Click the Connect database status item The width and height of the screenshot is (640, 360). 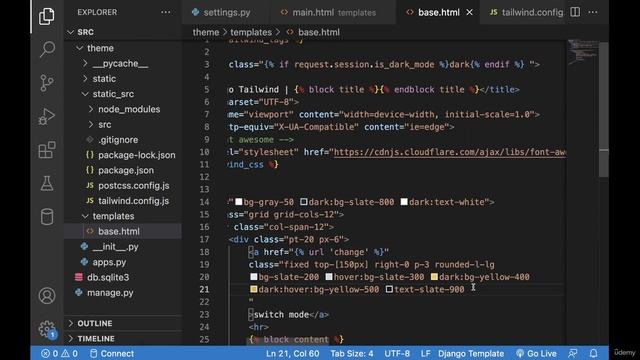click(x=111, y=353)
